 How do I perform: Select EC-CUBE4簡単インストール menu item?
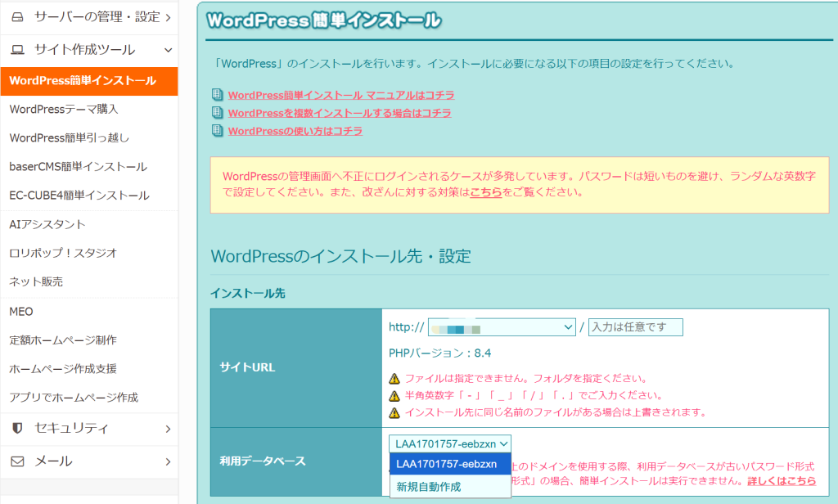click(79, 196)
